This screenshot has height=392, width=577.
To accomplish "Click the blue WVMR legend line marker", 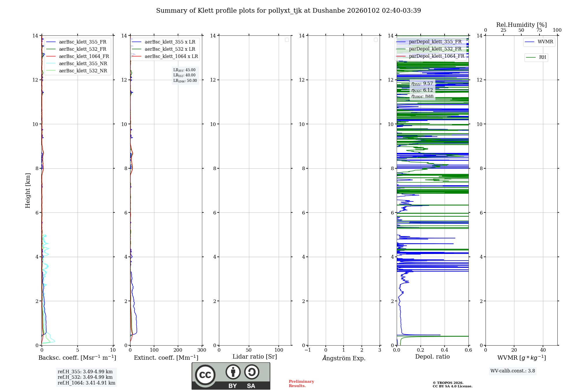I will point(530,42).
